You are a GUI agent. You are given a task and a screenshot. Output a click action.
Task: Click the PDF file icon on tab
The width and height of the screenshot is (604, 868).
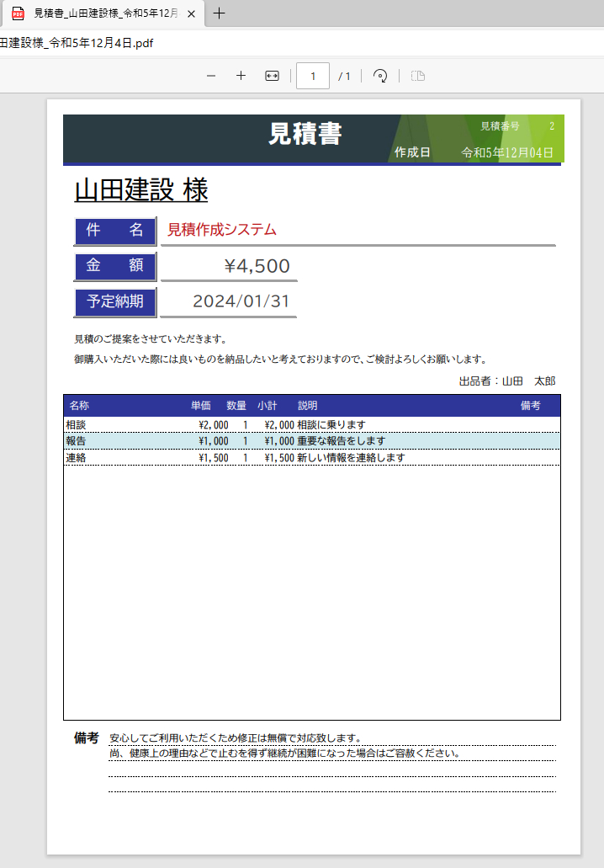pyautogui.click(x=19, y=13)
